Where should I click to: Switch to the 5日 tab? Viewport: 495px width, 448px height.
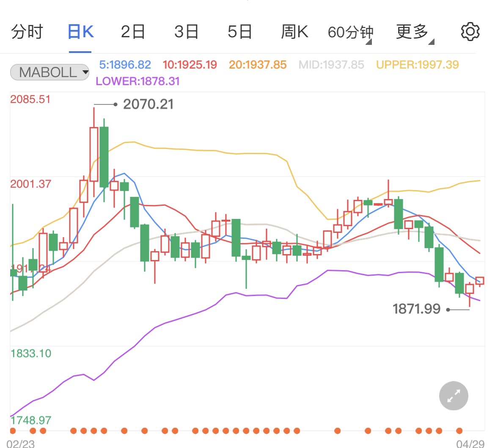pos(240,32)
